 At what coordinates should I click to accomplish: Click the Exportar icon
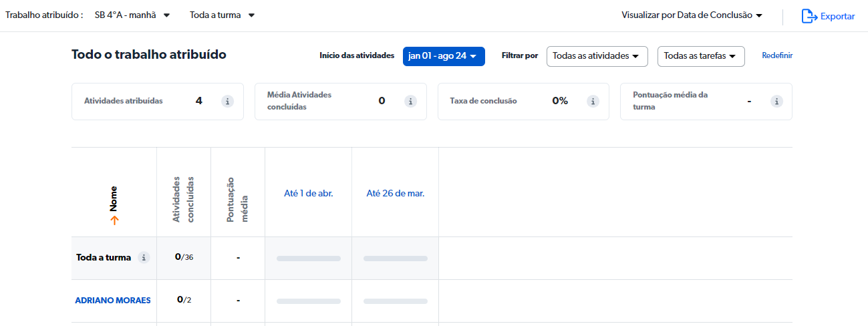pos(809,16)
